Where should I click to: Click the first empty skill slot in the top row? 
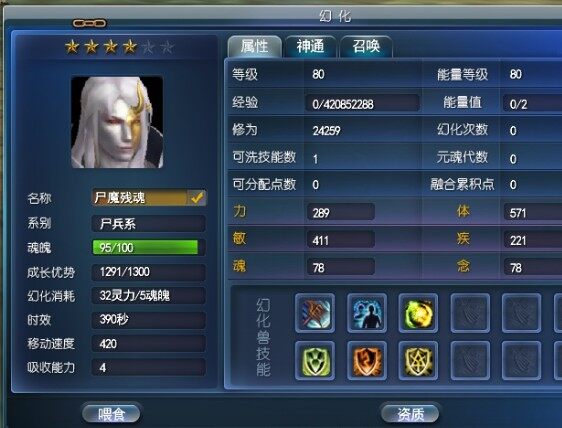coord(470,313)
